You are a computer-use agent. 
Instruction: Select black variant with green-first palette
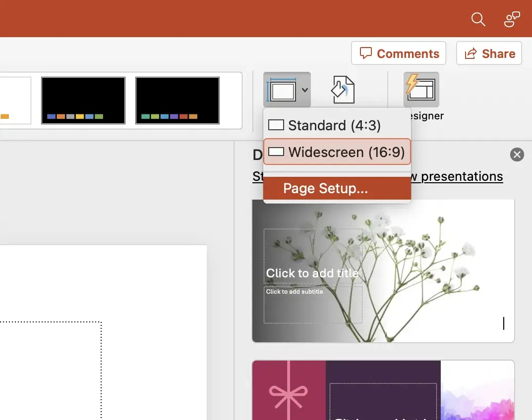(177, 100)
